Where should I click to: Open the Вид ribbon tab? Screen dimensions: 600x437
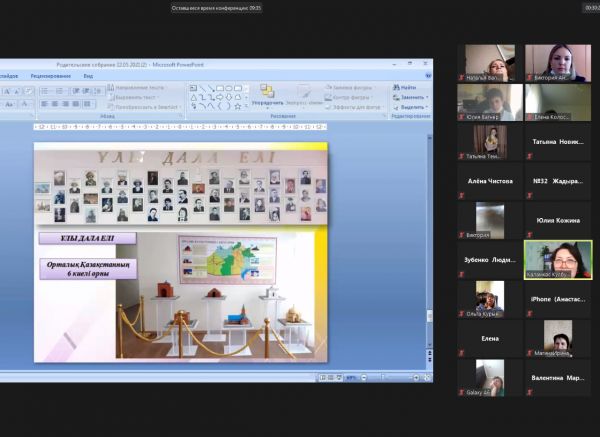pyautogui.click(x=88, y=75)
